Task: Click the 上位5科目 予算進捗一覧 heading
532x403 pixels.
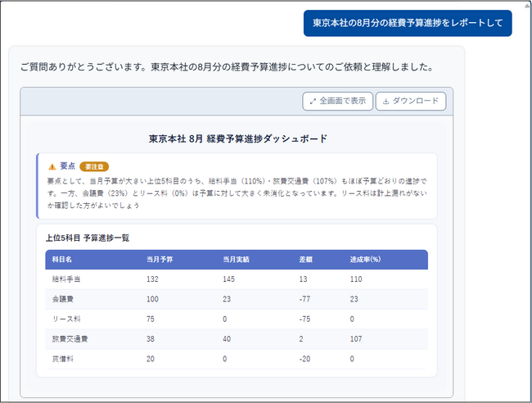Action: 88,238
